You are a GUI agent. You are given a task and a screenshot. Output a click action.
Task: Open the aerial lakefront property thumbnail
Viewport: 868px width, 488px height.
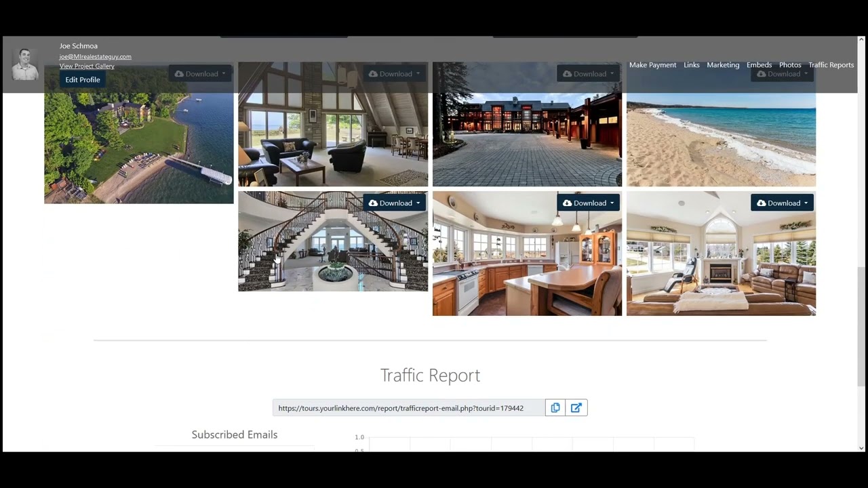pyautogui.click(x=139, y=133)
